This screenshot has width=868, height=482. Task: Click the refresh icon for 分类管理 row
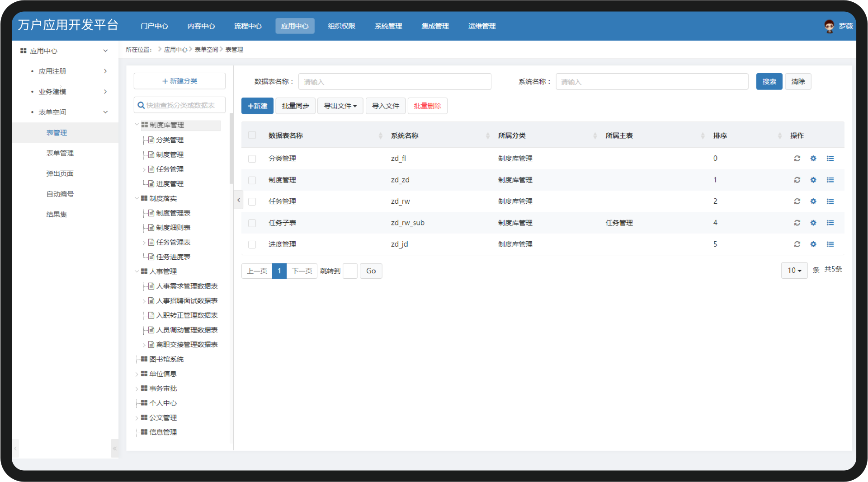[x=797, y=159]
